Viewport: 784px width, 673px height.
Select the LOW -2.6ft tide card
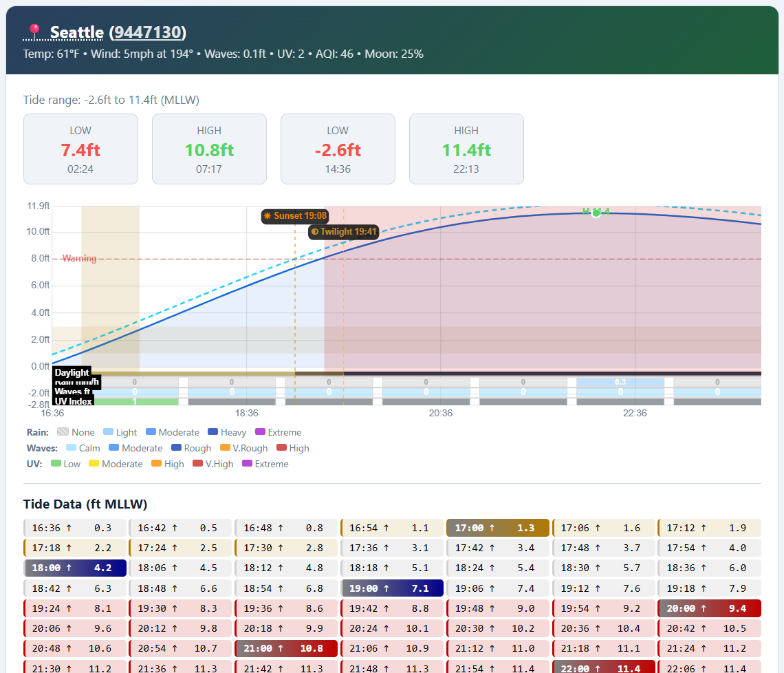coord(338,149)
